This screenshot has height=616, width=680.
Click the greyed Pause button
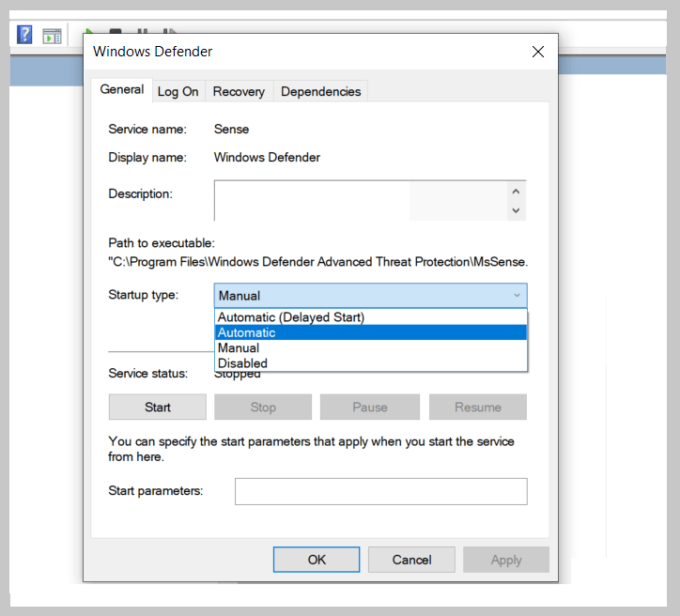(370, 407)
